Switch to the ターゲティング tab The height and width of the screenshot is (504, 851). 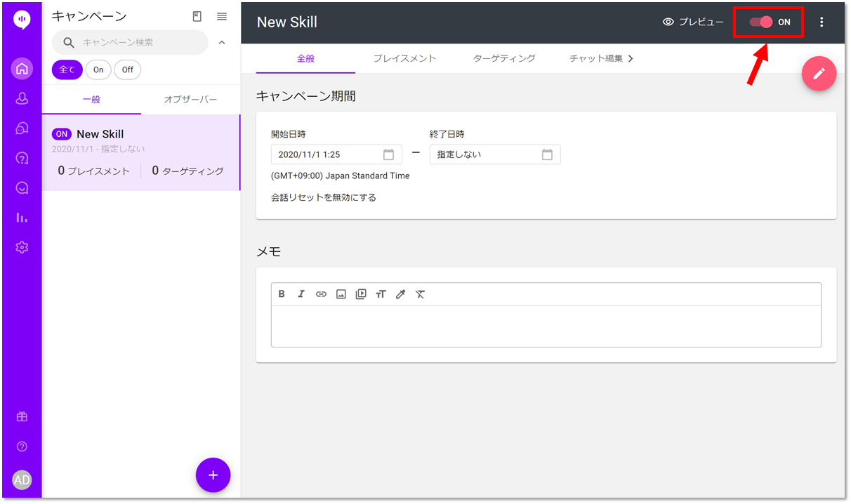pos(504,59)
